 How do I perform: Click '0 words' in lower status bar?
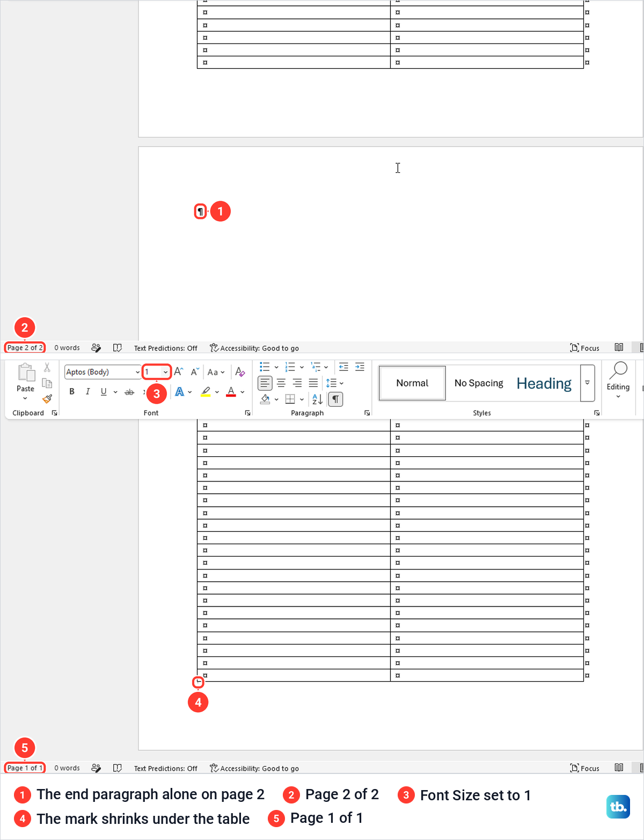67,768
